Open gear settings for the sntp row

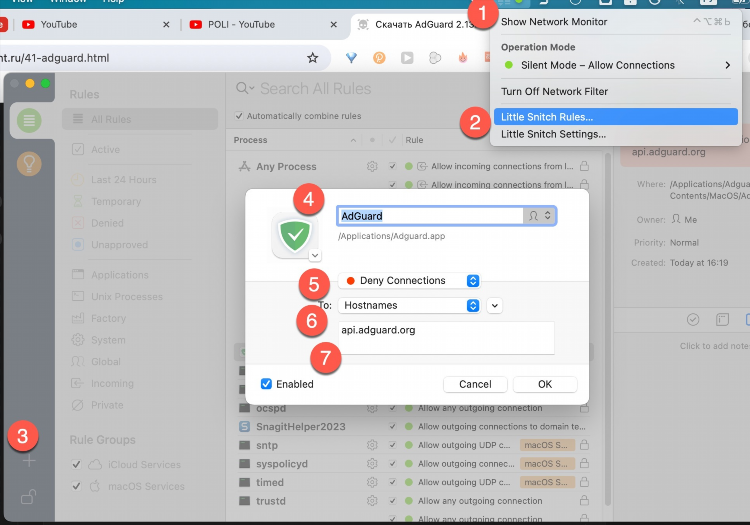tap(372, 445)
